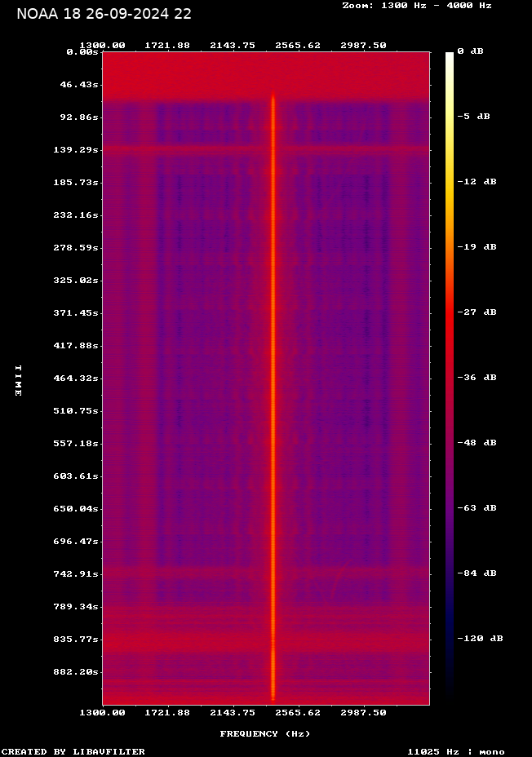Screen dimensions: 532x757
Task: Click the white top of the color bar
Action: [449, 57]
